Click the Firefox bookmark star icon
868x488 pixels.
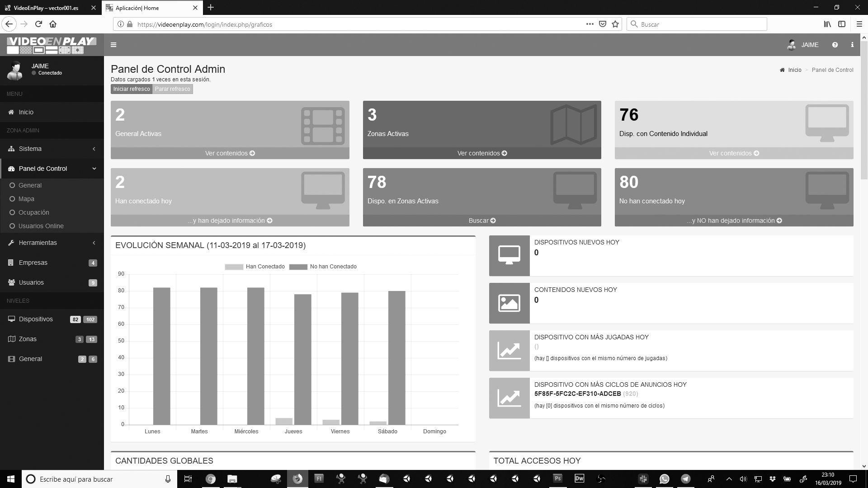615,24
